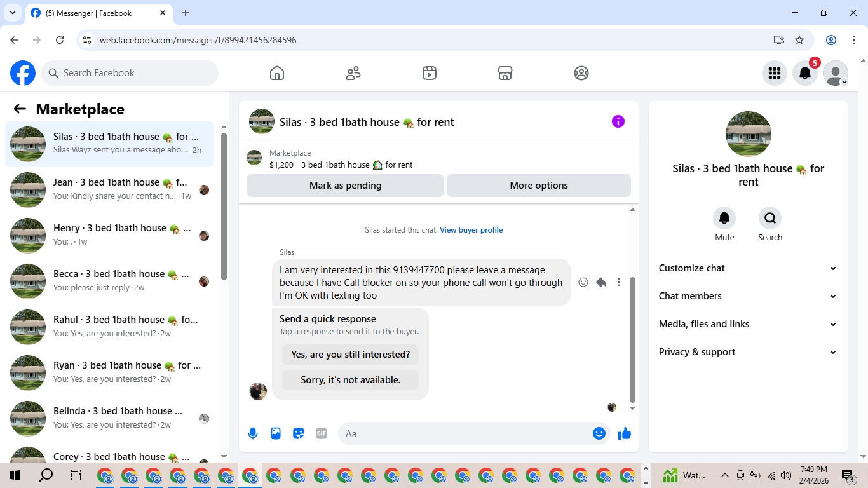This screenshot has width=868, height=488.
Task: Expand Customize chat section
Action: 748,268
